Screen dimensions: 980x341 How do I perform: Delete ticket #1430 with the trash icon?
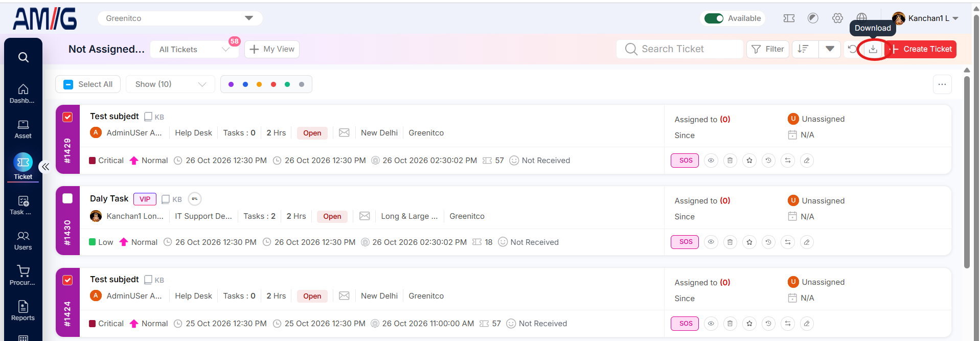point(730,242)
